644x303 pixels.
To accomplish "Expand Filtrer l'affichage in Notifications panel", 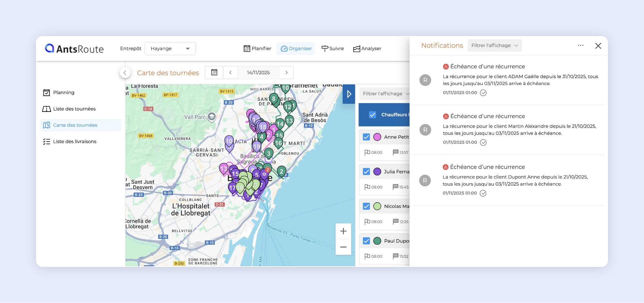I will tap(494, 45).
